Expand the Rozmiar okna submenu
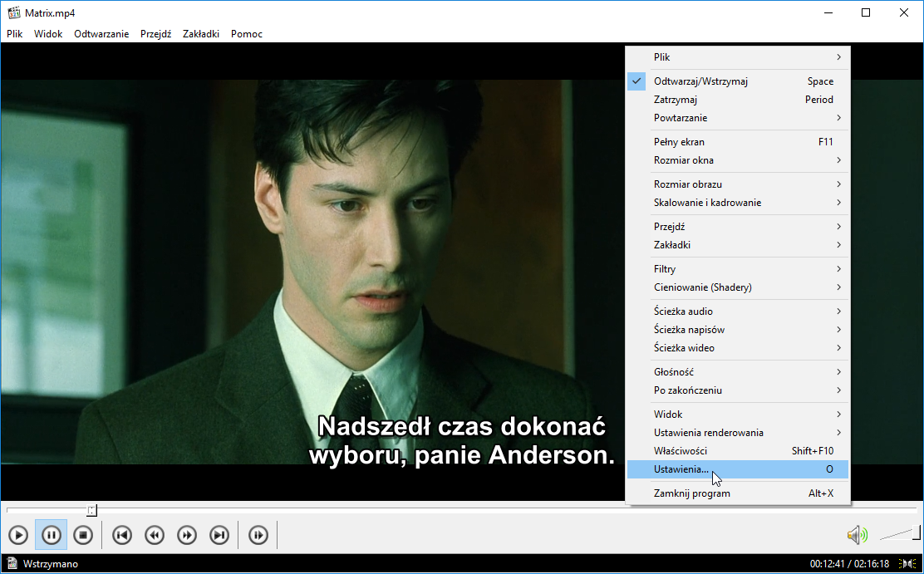 pyautogui.click(x=737, y=160)
